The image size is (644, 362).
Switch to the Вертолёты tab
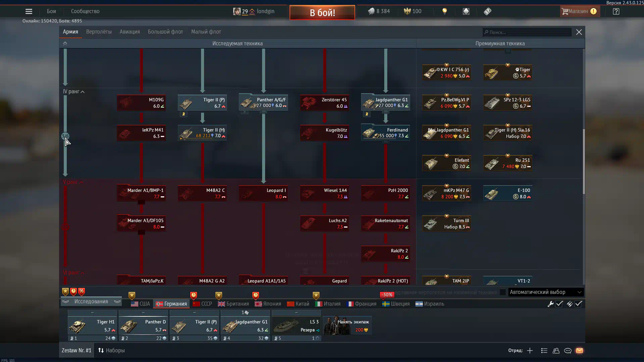pos(99,32)
